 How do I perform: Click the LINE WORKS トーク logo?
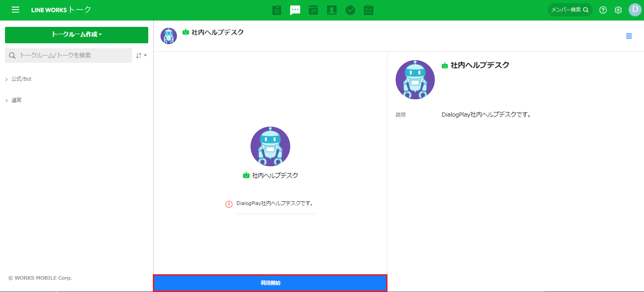61,10
